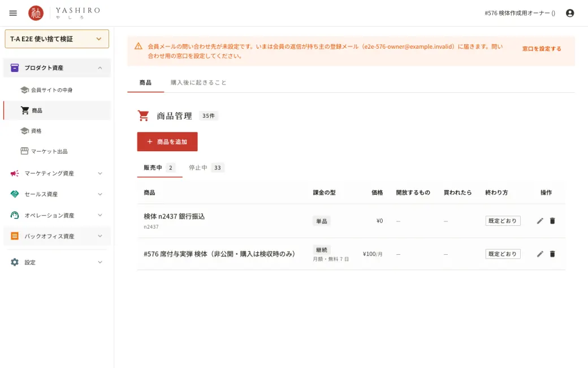This screenshot has width=588, height=368.
Task: Click the オペレーション資産 headset icon
Action: click(15, 215)
